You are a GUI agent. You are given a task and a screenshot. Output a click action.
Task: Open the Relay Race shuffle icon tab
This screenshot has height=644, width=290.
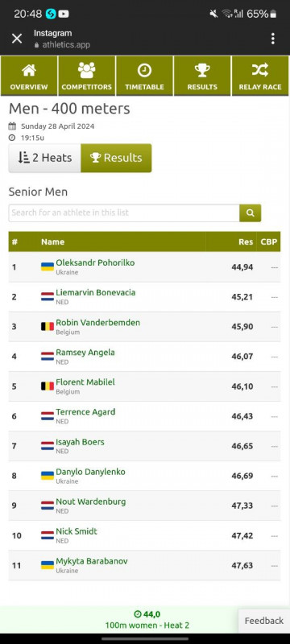tap(260, 76)
